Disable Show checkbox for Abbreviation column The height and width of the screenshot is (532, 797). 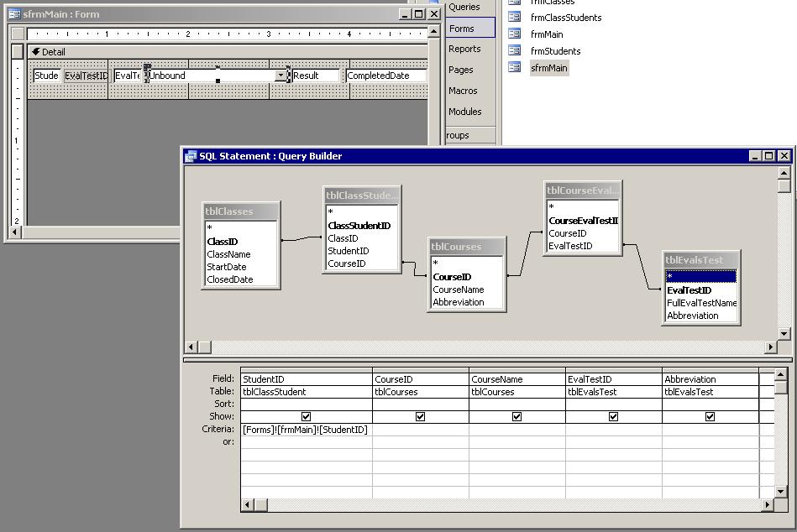pyautogui.click(x=710, y=417)
